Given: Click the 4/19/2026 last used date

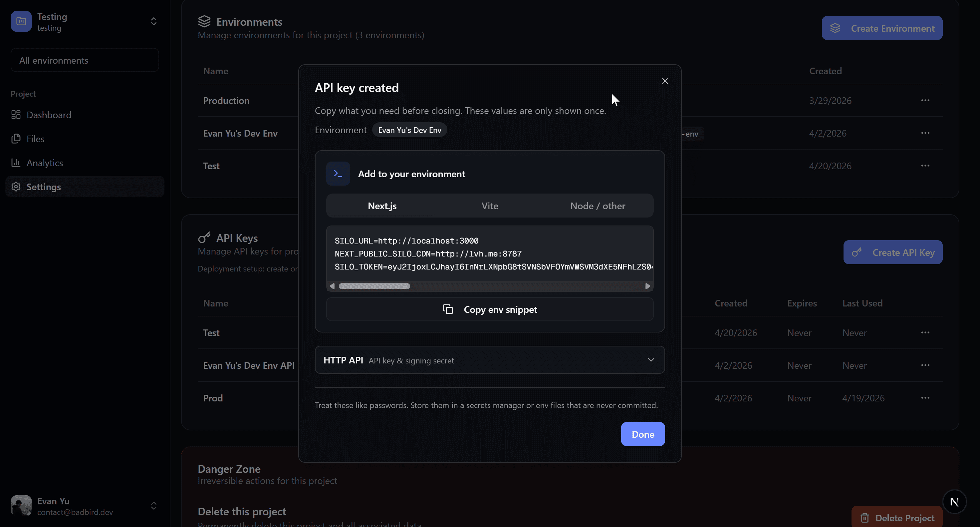Looking at the screenshot, I should click(863, 398).
